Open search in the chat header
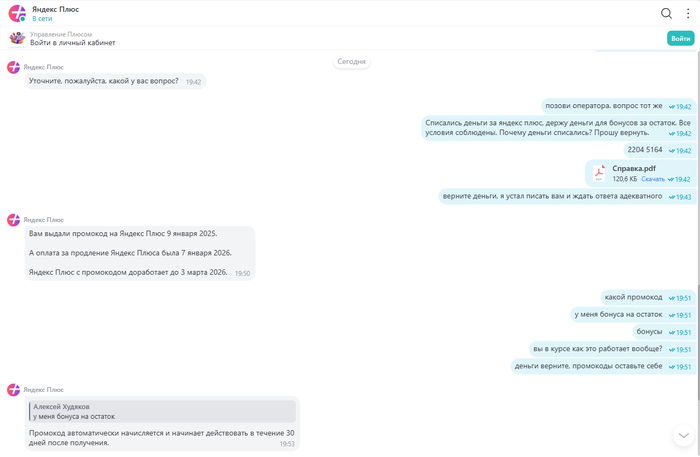This screenshot has height=457, width=700. tap(666, 14)
